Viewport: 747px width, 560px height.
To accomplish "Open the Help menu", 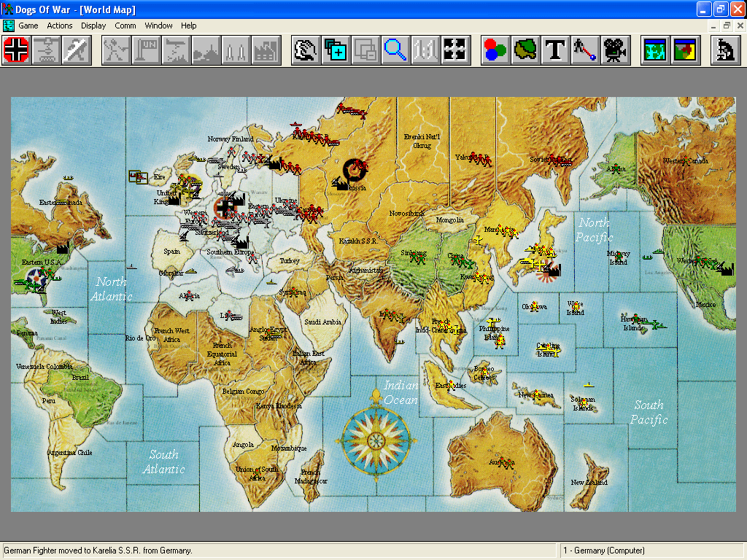I will pyautogui.click(x=189, y=26).
